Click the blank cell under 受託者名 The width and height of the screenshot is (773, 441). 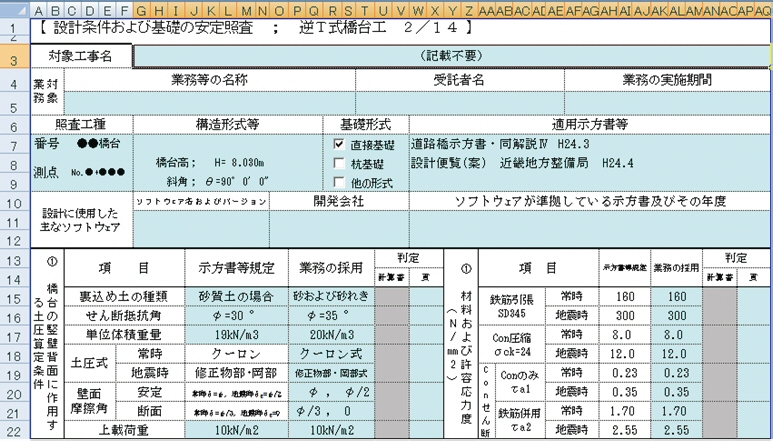click(459, 103)
